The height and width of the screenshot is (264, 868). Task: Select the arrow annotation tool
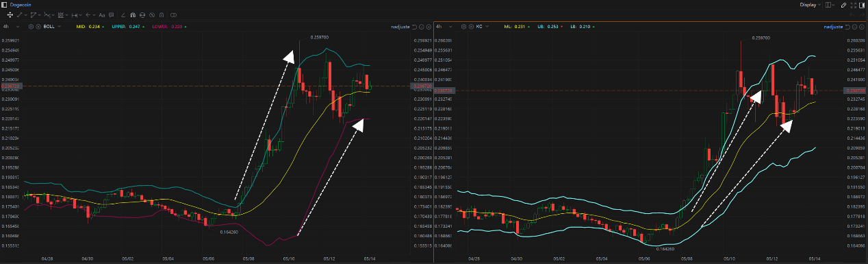click(x=88, y=15)
